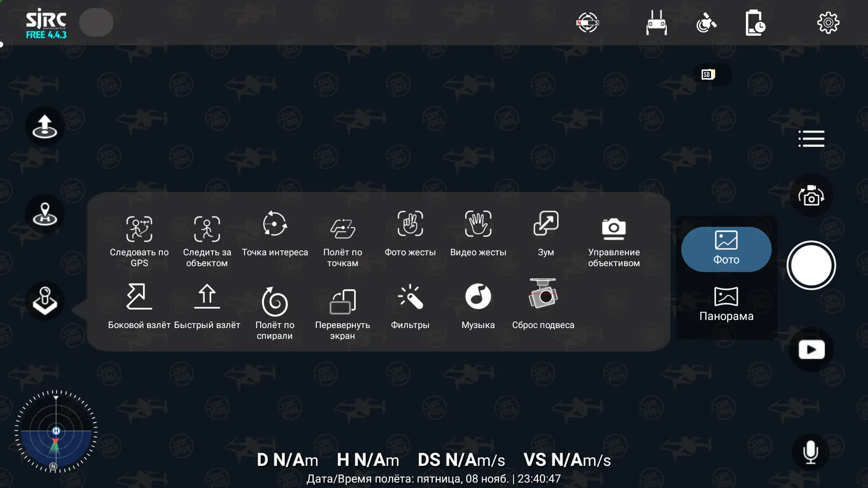Select the Фото capture mode
This screenshot has height=488, width=868.
pos(726,249)
